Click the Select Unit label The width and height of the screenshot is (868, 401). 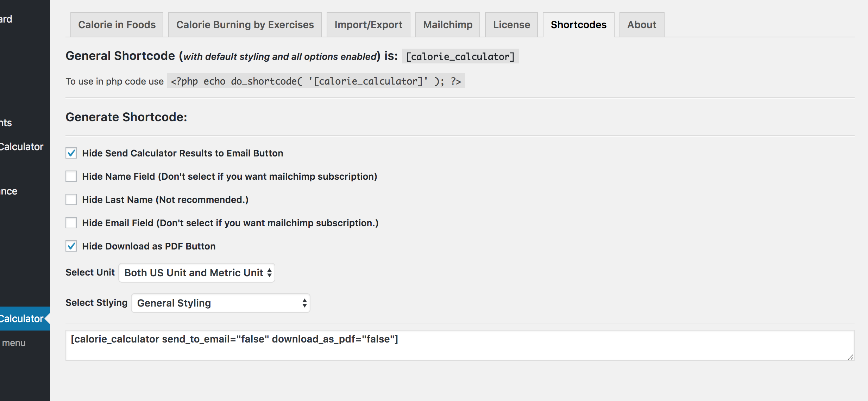point(90,272)
